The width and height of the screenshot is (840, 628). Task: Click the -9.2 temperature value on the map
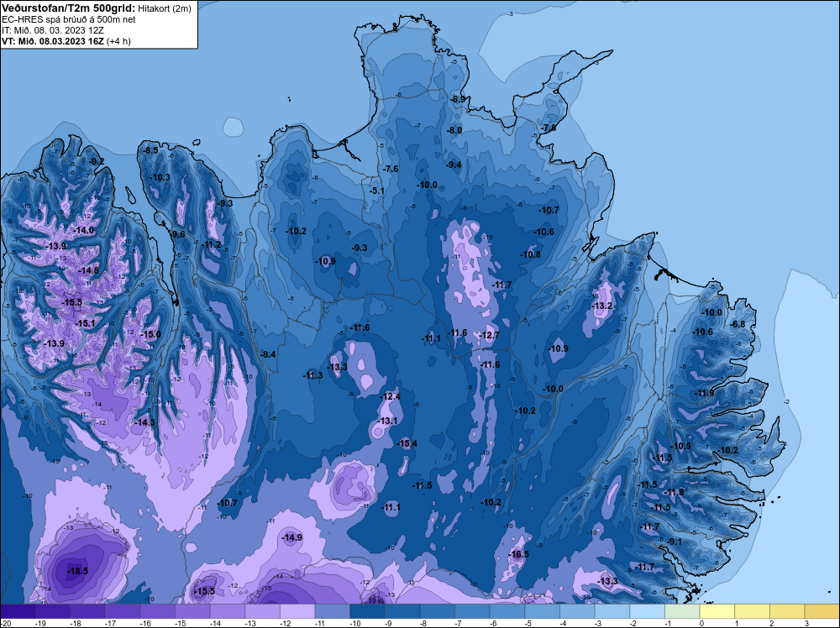(97, 161)
